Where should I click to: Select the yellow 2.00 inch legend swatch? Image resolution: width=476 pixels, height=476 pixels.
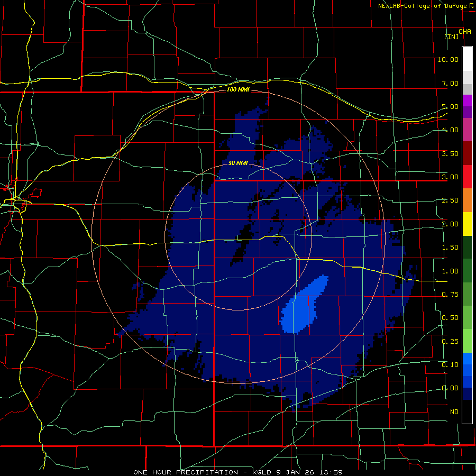coord(467,224)
